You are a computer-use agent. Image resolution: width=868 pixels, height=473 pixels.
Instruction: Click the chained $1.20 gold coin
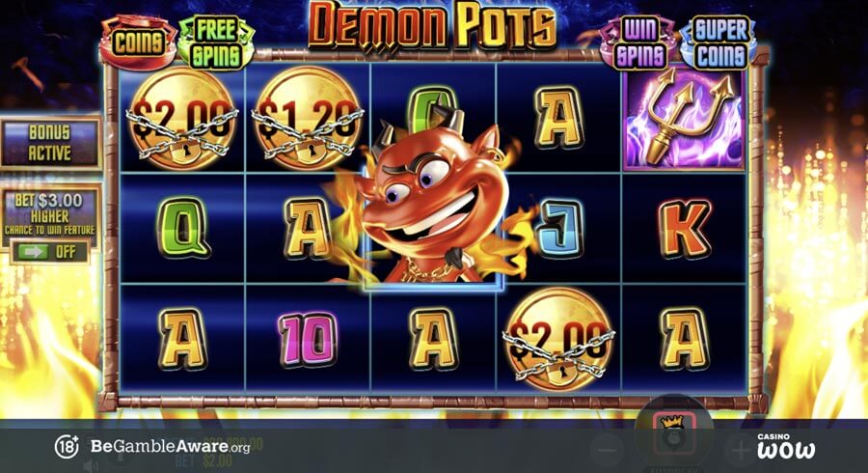pyautogui.click(x=308, y=119)
